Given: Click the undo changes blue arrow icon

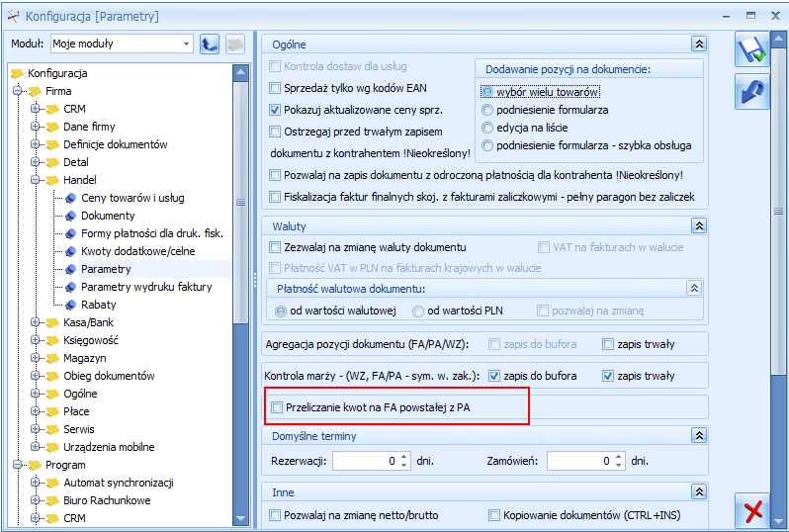Looking at the screenshot, I should 751,91.
